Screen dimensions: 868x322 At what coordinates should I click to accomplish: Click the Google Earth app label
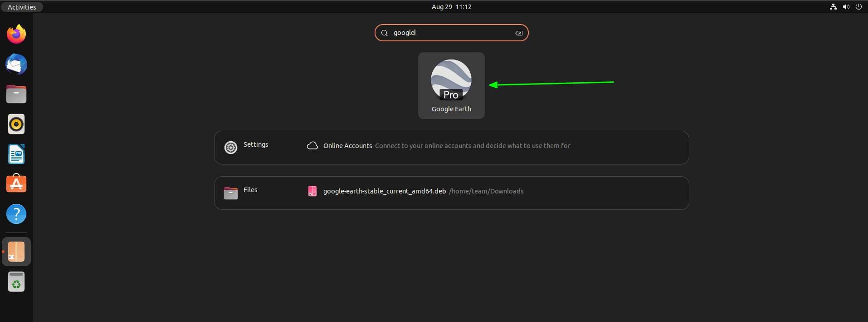point(451,109)
